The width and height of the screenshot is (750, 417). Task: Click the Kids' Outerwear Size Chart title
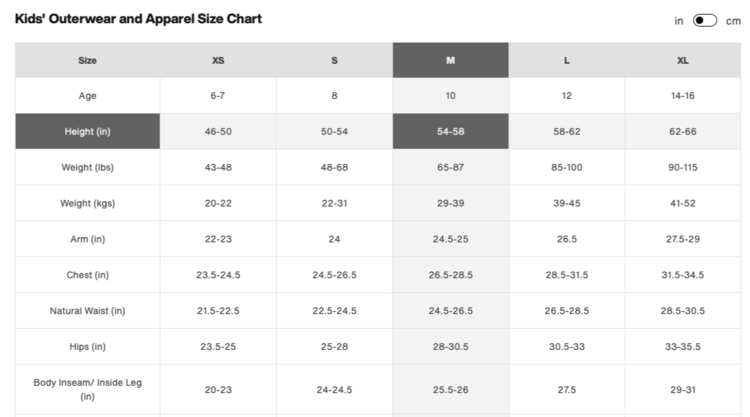click(x=139, y=19)
